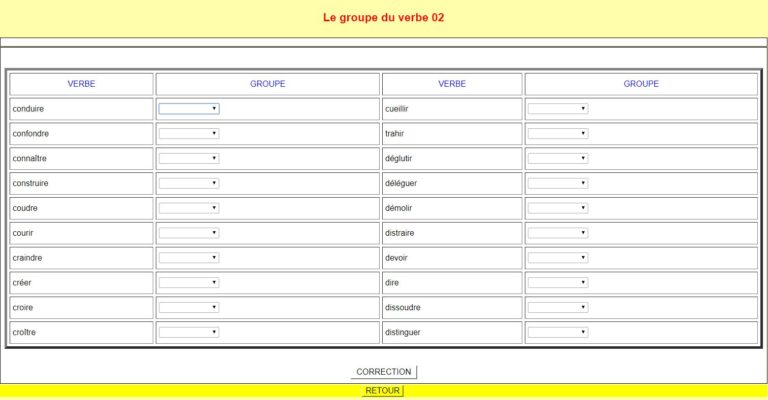Open the cueillir group dropdown
Viewport: 768px width, 400px height.
coord(558,109)
